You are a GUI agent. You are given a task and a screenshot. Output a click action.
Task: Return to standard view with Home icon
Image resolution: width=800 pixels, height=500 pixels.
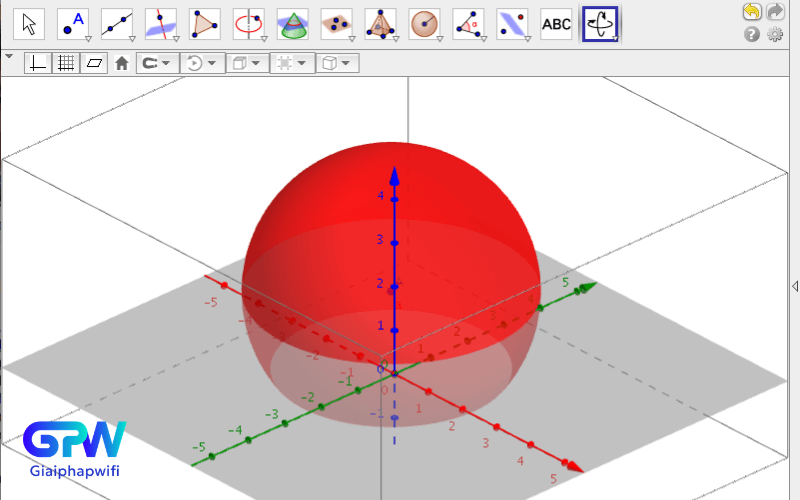coord(121,63)
